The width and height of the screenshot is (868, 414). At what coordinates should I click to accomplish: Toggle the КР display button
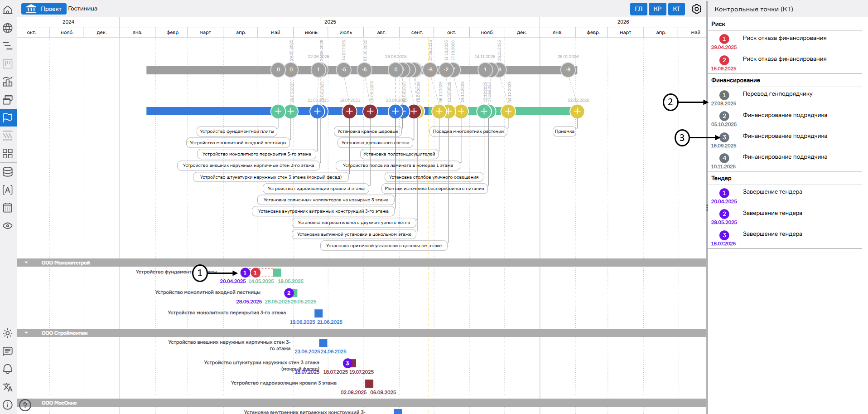click(x=657, y=9)
